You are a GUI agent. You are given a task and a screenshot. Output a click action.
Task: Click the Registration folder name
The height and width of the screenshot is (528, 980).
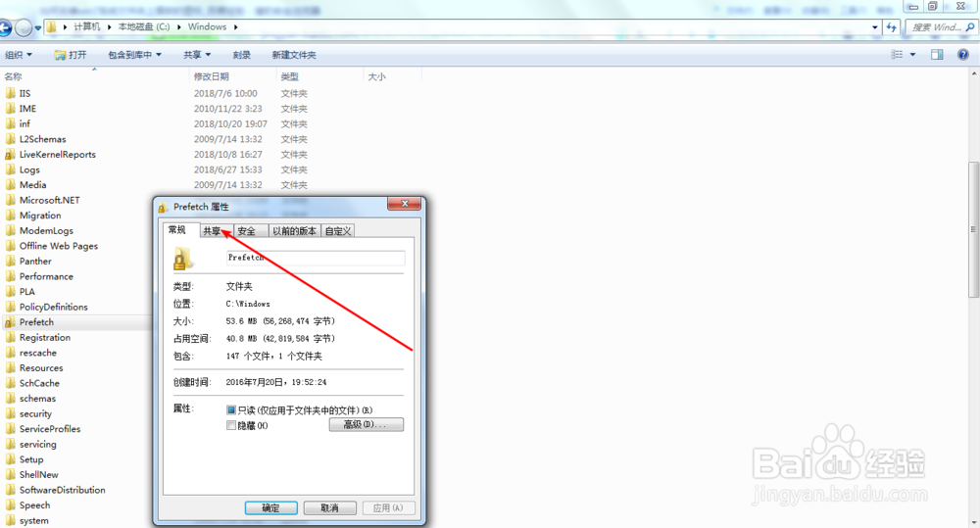[x=44, y=337]
